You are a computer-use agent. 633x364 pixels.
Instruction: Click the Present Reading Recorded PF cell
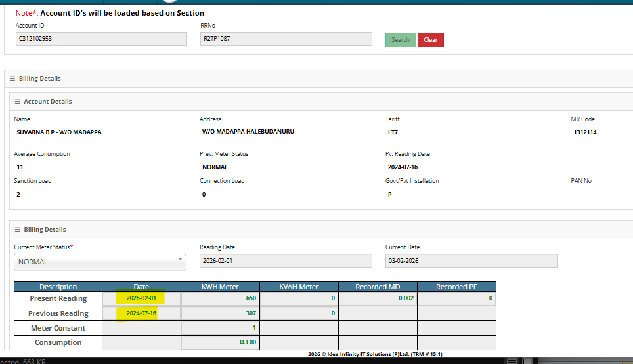click(x=456, y=298)
